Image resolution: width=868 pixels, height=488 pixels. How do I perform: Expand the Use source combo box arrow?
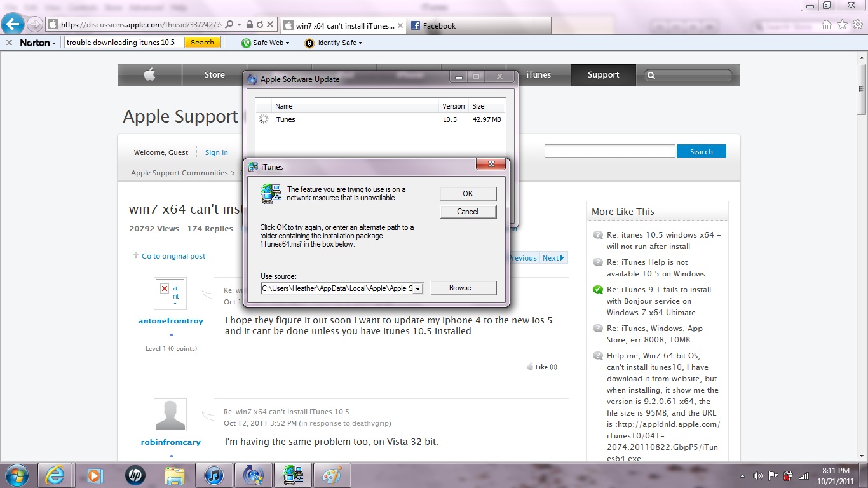(x=418, y=288)
